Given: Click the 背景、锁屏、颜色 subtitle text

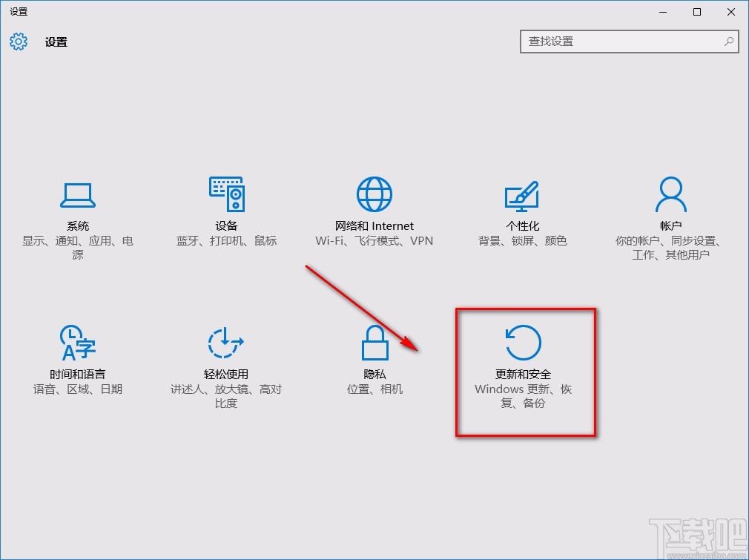Looking at the screenshot, I should click(522, 241).
